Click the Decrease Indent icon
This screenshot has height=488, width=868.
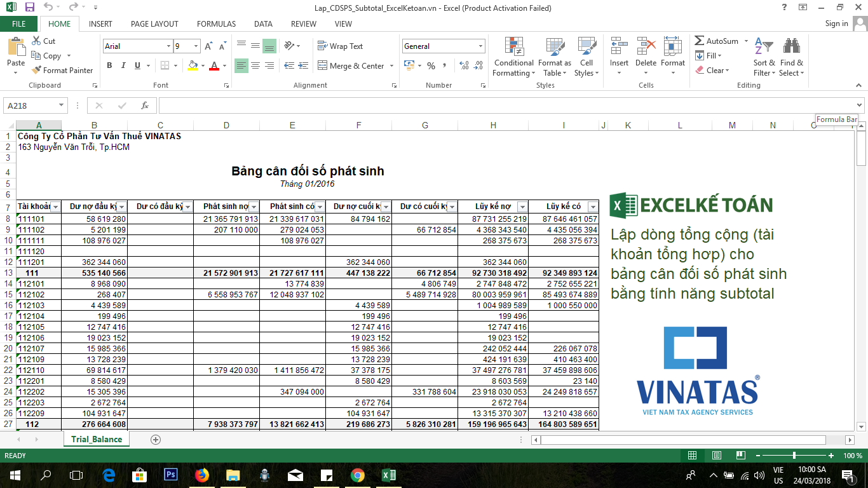289,65
